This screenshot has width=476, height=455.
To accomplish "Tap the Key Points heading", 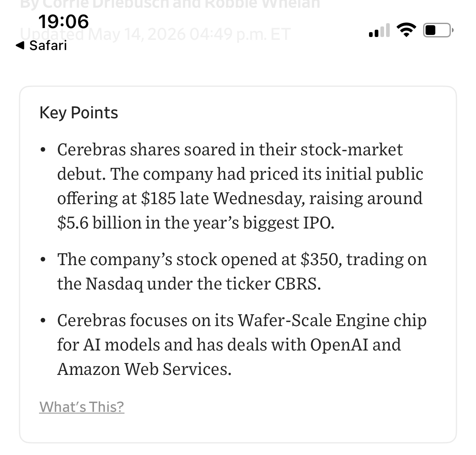I will coord(79,113).
